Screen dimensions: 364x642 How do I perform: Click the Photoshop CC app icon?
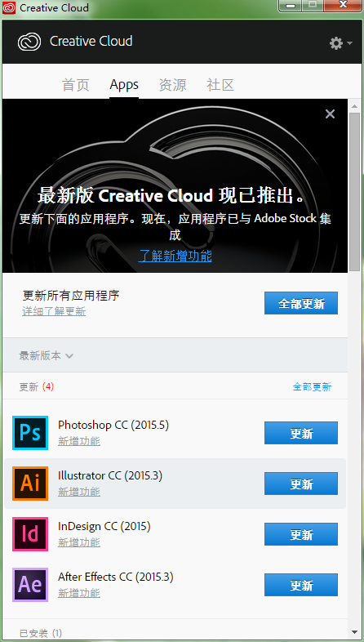30,433
